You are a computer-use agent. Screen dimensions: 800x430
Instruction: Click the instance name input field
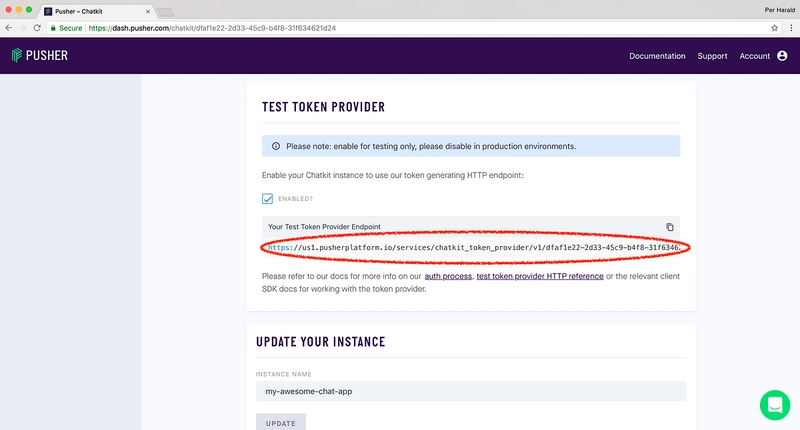click(471, 391)
